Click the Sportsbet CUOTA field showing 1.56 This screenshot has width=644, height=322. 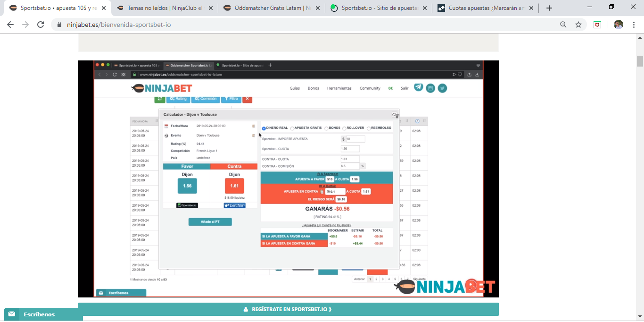(350, 149)
